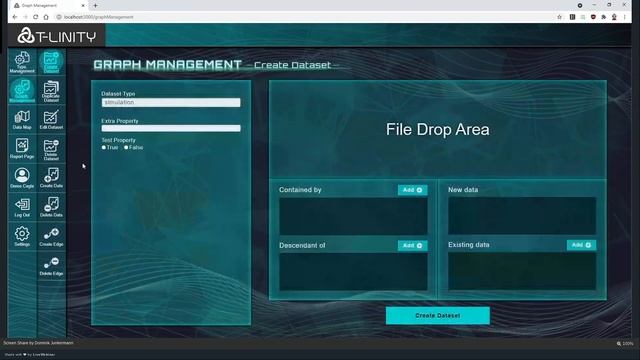The width and height of the screenshot is (640, 360).
Task: Select the Graph Management browser tab
Action: pos(49,5)
